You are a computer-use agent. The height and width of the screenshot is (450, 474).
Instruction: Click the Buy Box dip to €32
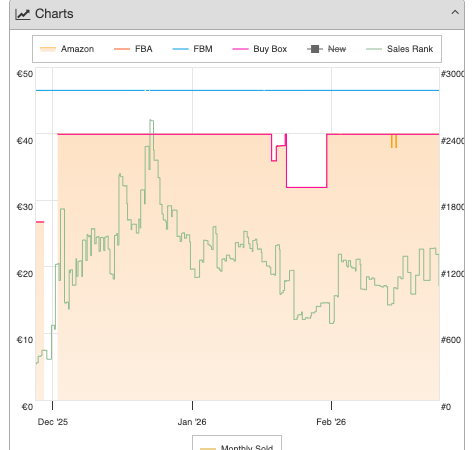[306, 187]
